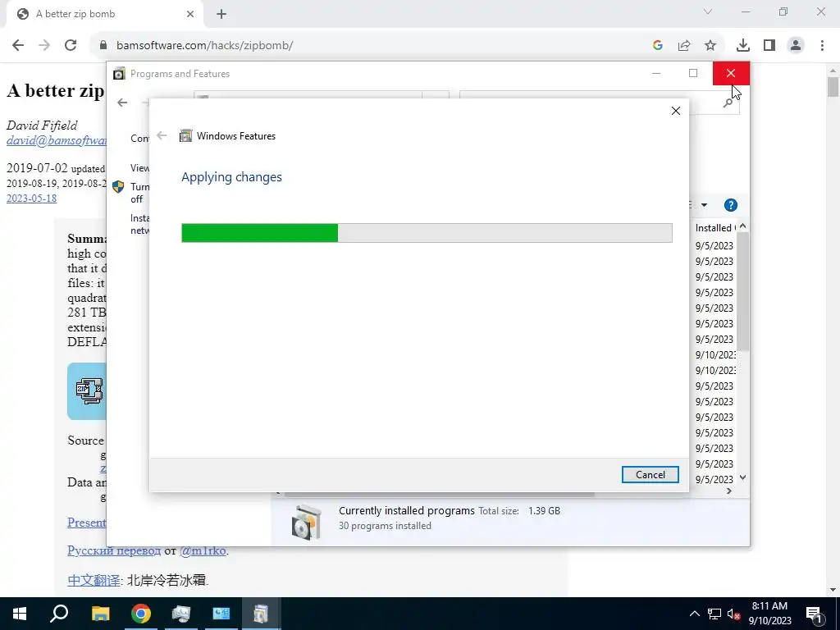
Task: Click right arrow of horizontal scrollbar
Action: coord(728,491)
